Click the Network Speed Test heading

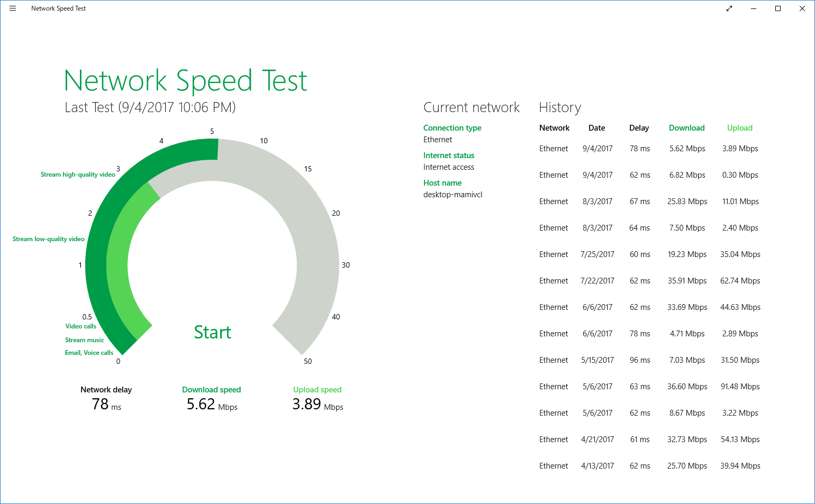(x=185, y=81)
